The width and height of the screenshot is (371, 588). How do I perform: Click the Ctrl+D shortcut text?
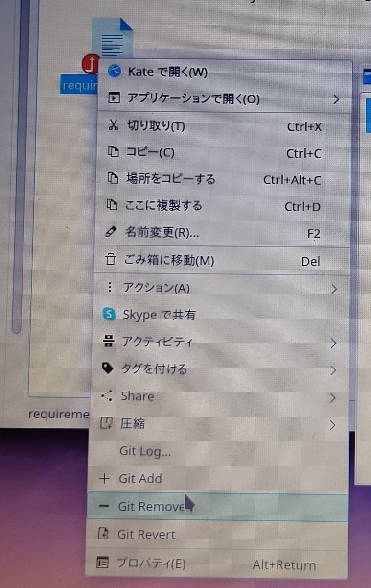tap(302, 207)
